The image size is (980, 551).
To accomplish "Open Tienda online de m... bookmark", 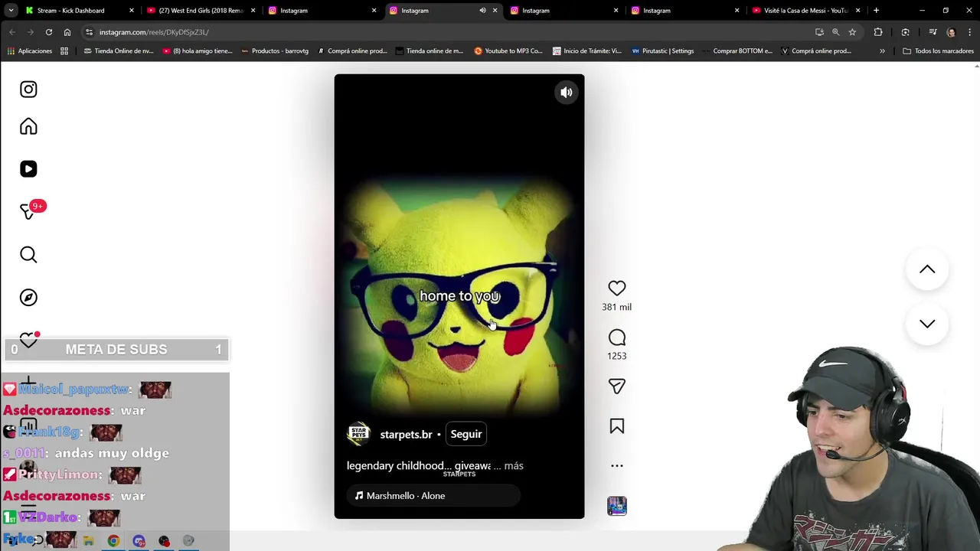I will 429,51.
